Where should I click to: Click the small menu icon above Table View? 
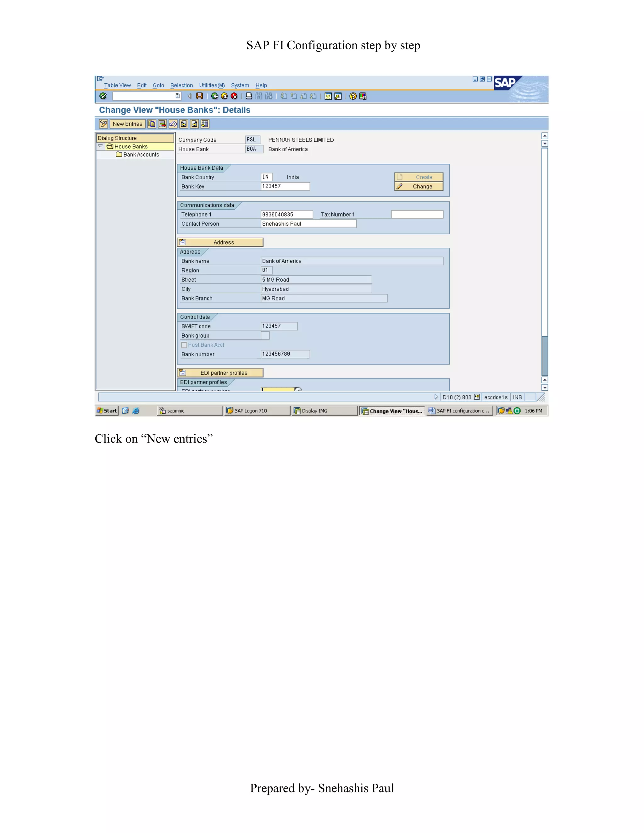(101, 79)
